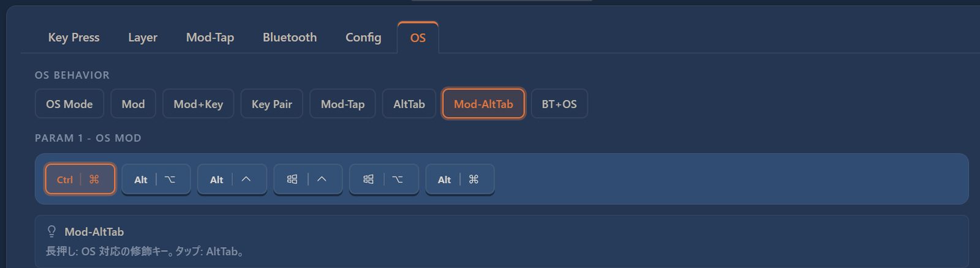Select the Ctrl / Command OS mod option
The width and height of the screenshot is (980, 268).
click(x=80, y=179)
